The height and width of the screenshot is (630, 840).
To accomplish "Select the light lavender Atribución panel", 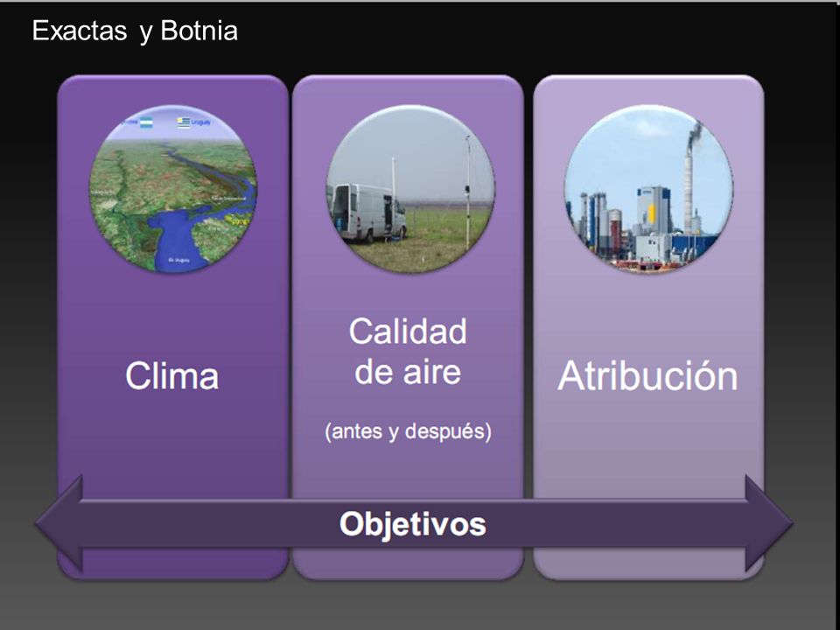I will pos(648,326).
